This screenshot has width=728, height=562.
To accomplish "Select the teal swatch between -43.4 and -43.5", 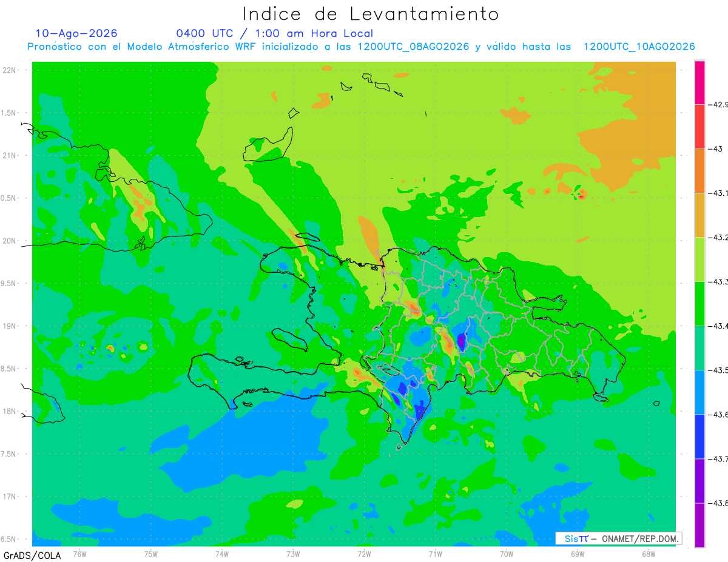I will (699, 347).
